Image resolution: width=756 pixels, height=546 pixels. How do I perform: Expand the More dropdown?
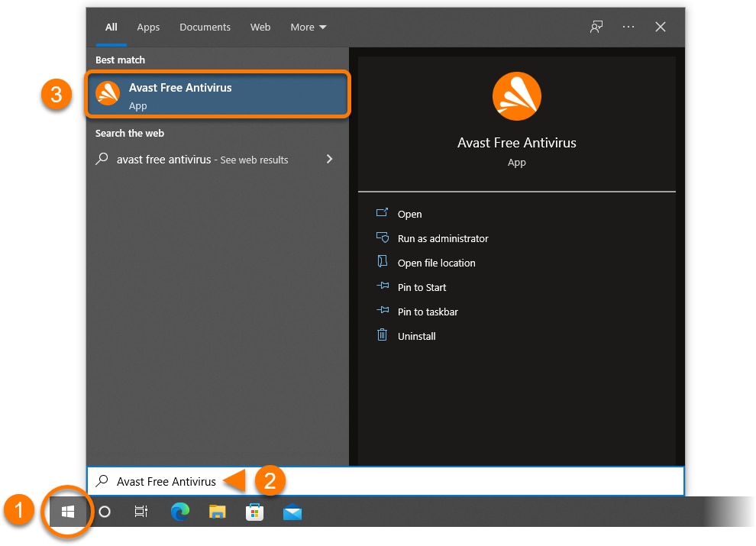pos(308,27)
